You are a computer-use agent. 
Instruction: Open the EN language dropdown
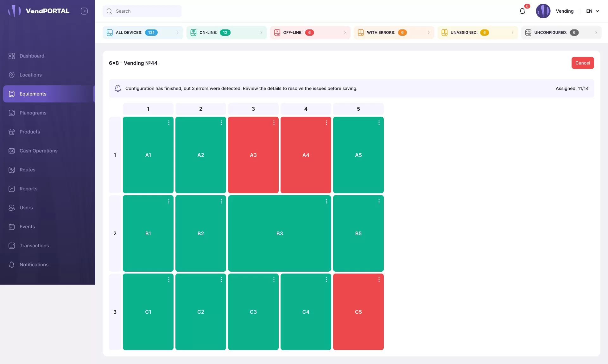[592, 11]
